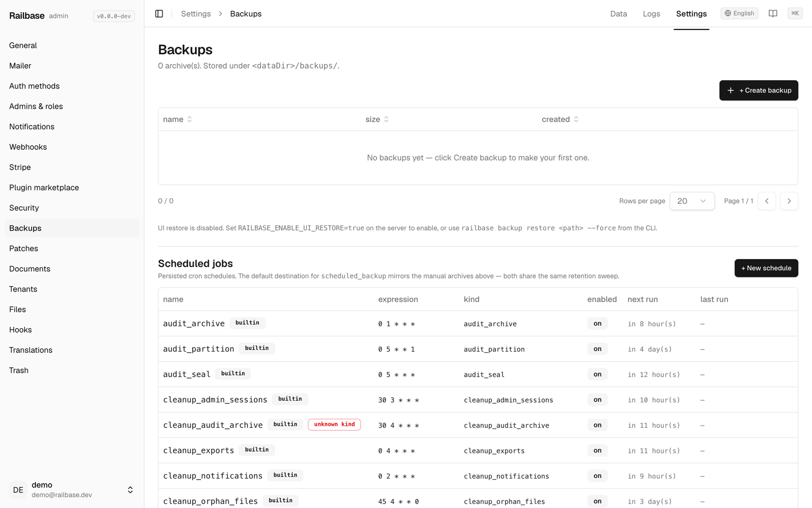The height and width of the screenshot is (508, 812).
Task: Open Stripe settings
Action: coord(72,167)
